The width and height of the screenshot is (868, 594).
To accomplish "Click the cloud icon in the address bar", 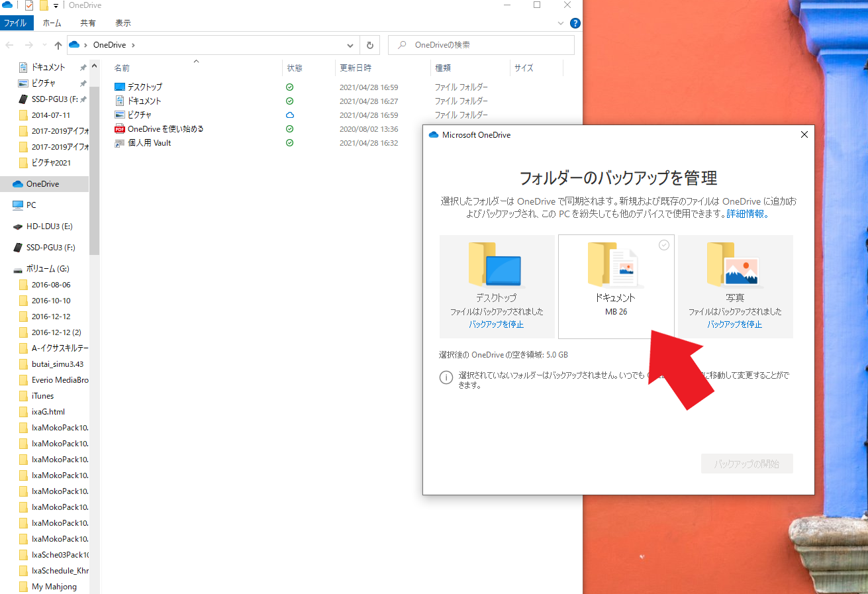I will tap(74, 45).
